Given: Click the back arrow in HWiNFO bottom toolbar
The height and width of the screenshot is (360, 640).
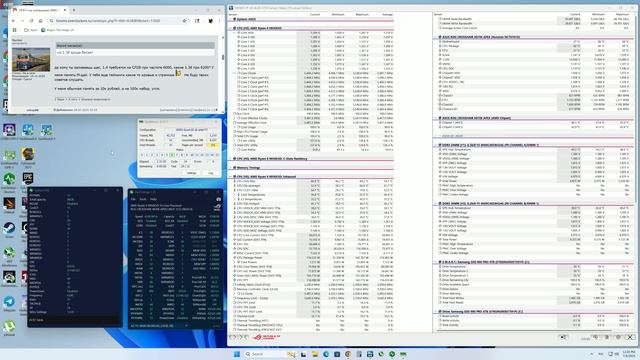Looking at the screenshot, I should pyautogui.click(x=233, y=337).
